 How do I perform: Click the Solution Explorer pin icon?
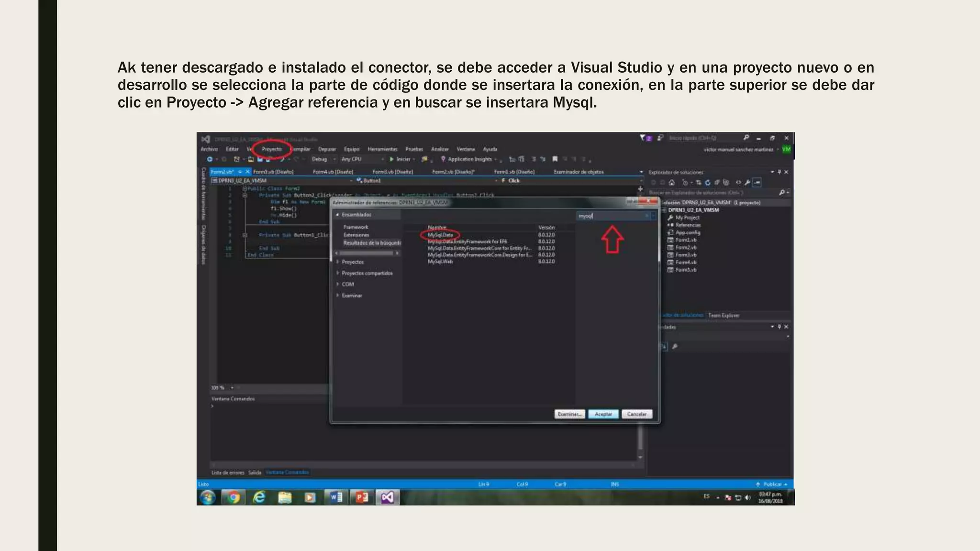point(779,172)
